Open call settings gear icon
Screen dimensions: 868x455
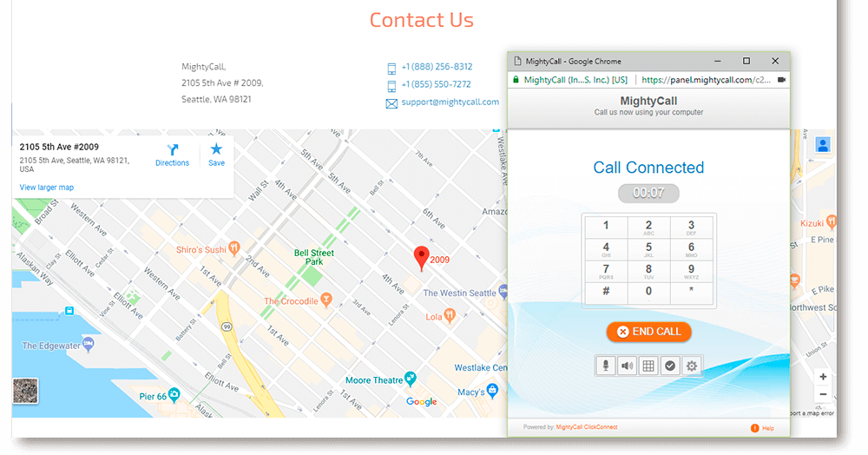pyautogui.click(x=692, y=366)
